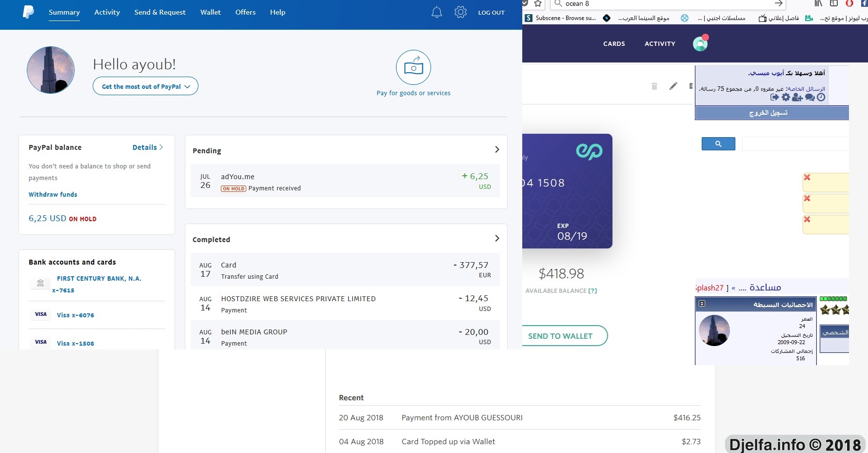Open CARDS in the dark navigation bar
The image size is (868, 453).
click(614, 43)
